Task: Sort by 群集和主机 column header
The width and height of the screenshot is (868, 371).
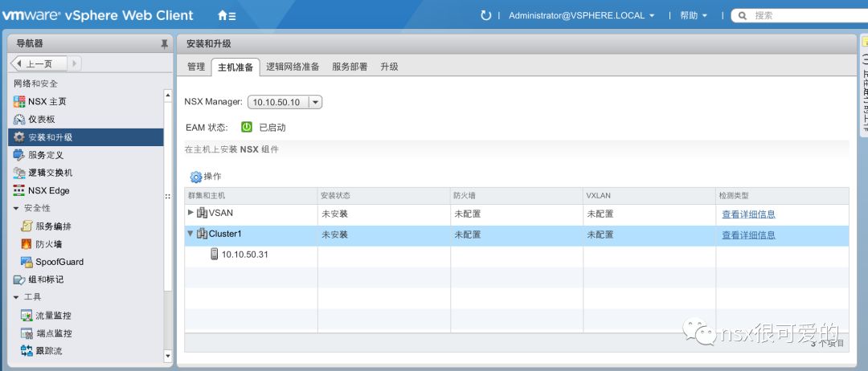Action: tap(251, 196)
